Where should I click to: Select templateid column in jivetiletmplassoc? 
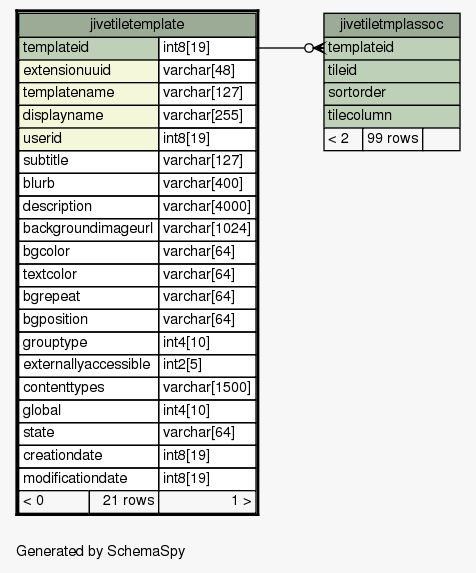click(392, 48)
